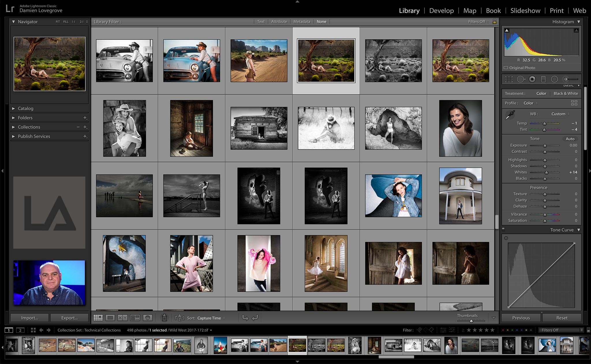Click the Reset button
591x364 pixels.
click(562, 318)
